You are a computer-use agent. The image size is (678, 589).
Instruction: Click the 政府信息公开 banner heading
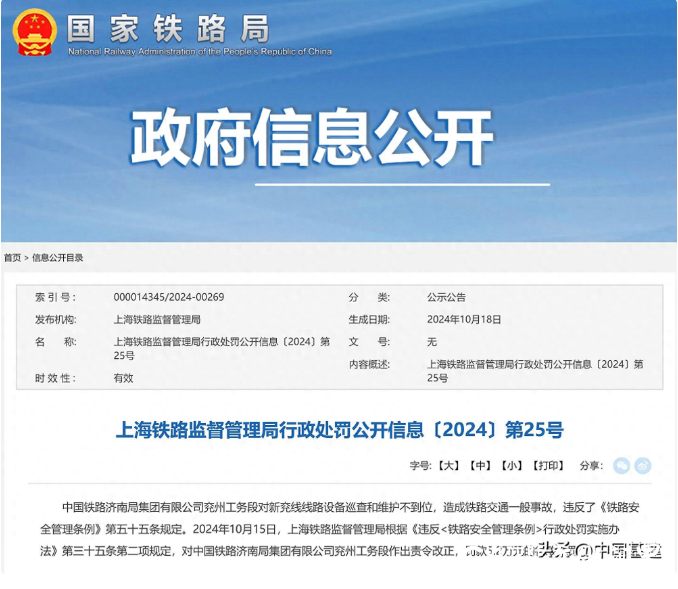[x=311, y=137]
